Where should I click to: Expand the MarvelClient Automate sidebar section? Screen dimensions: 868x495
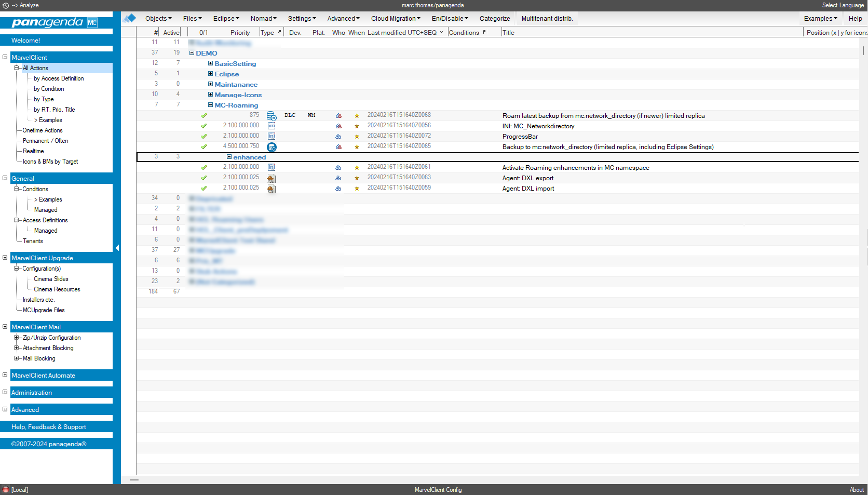[x=5, y=375]
